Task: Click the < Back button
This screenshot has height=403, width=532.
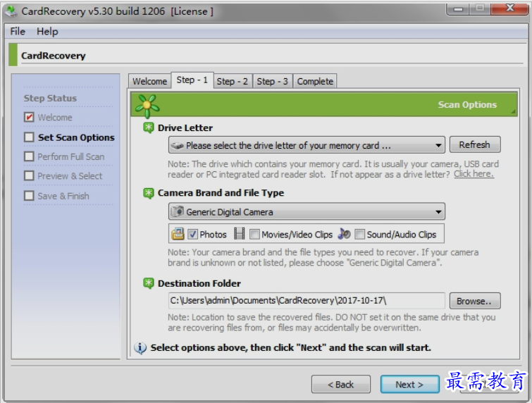Action: click(x=340, y=385)
